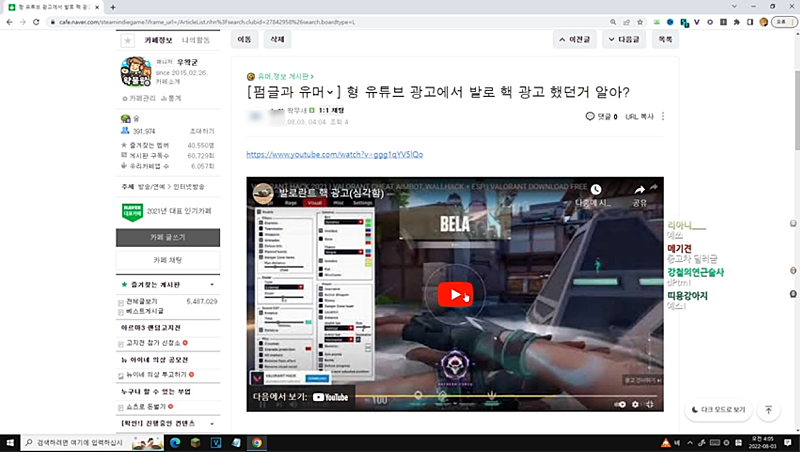Open the Windows notification center icon
The image size is (800, 452).
[788, 443]
